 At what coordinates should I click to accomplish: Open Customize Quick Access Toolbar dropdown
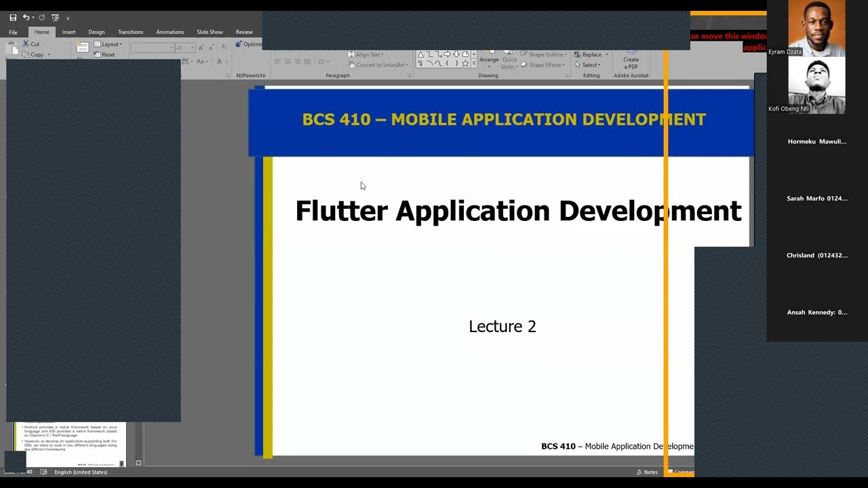[x=68, y=18]
